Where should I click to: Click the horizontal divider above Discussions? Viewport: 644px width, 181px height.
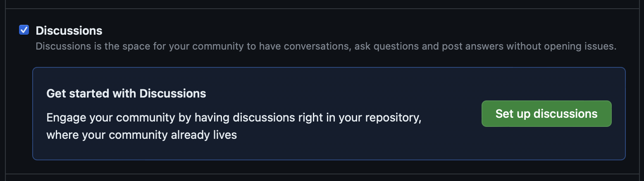(322, 9)
